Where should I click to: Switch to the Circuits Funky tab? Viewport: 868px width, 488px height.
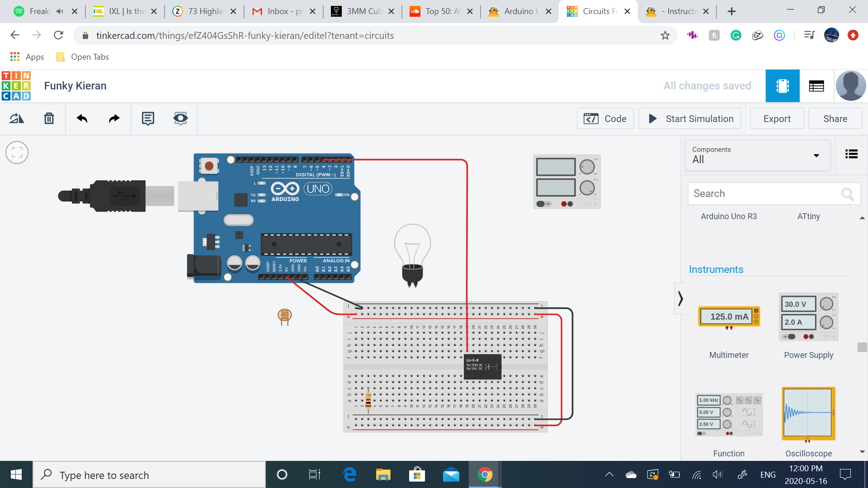point(597,11)
